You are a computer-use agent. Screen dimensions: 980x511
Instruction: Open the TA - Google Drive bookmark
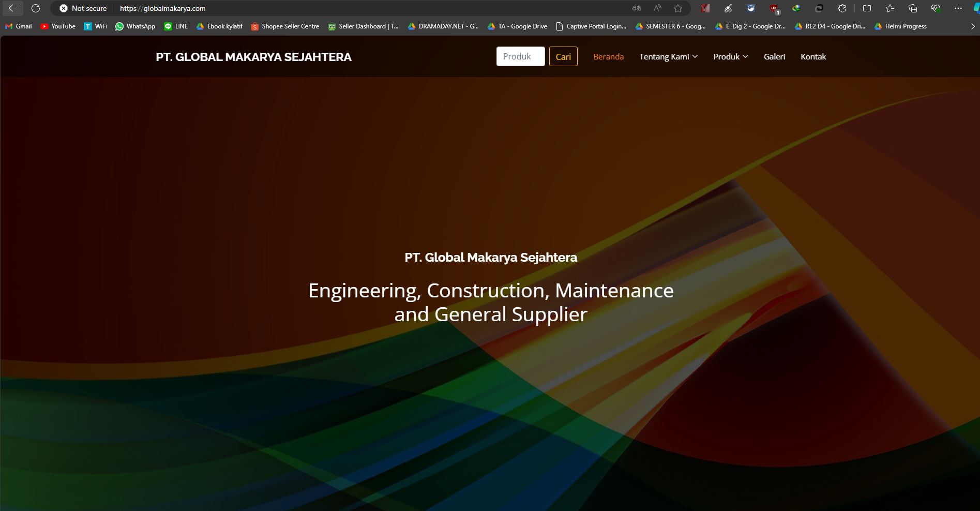point(518,26)
